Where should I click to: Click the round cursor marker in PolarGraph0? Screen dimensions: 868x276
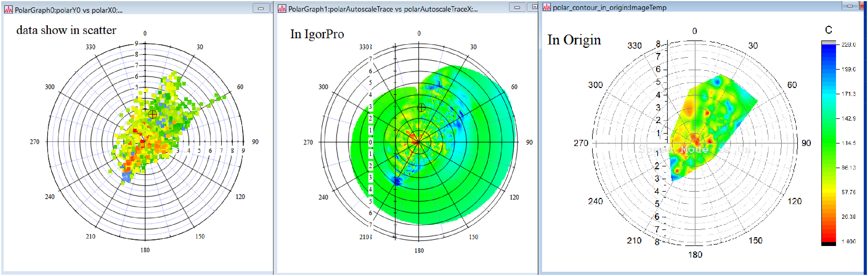coord(152,115)
